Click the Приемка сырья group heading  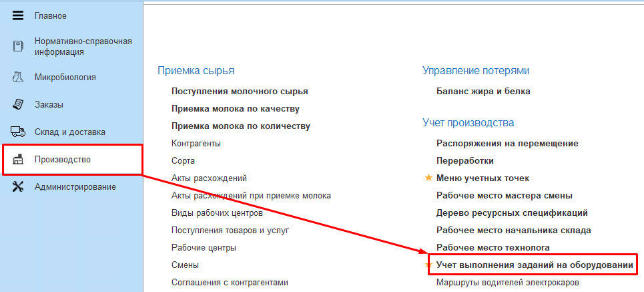(x=196, y=71)
